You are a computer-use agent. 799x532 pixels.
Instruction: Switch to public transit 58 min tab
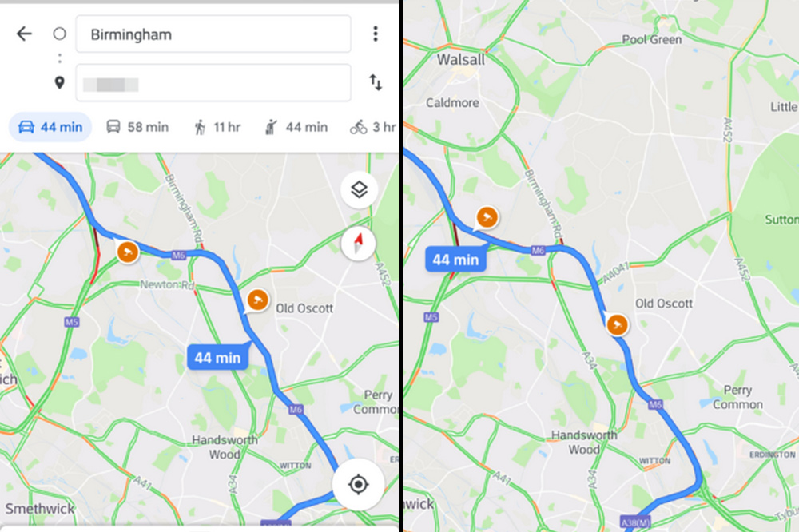pyautogui.click(x=137, y=127)
